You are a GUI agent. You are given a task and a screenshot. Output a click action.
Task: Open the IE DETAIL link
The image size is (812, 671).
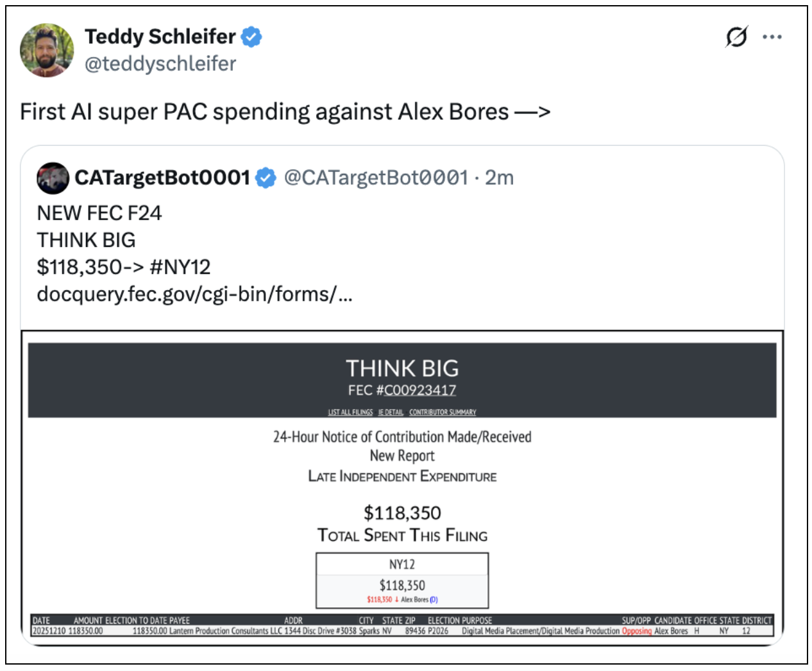(391, 412)
